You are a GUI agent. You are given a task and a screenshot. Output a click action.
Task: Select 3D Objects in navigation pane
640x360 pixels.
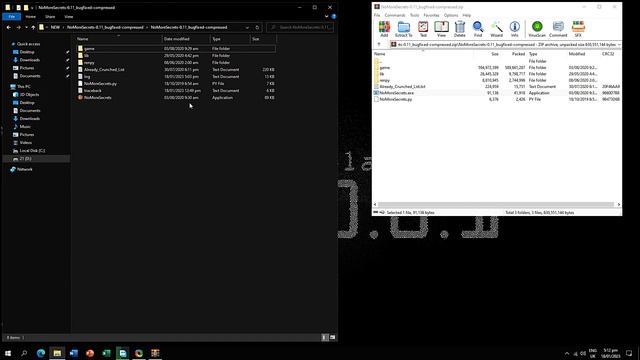pyautogui.click(x=29, y=95)
